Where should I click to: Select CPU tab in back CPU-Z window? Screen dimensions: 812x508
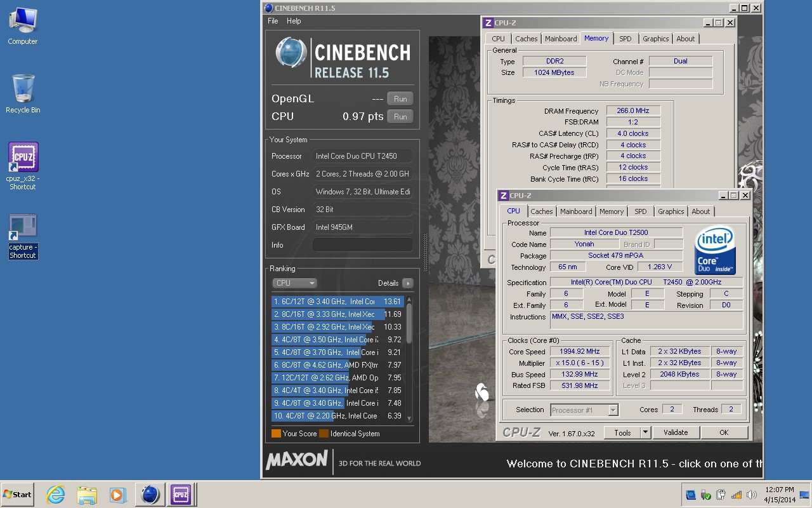click(x=499, y=39)
